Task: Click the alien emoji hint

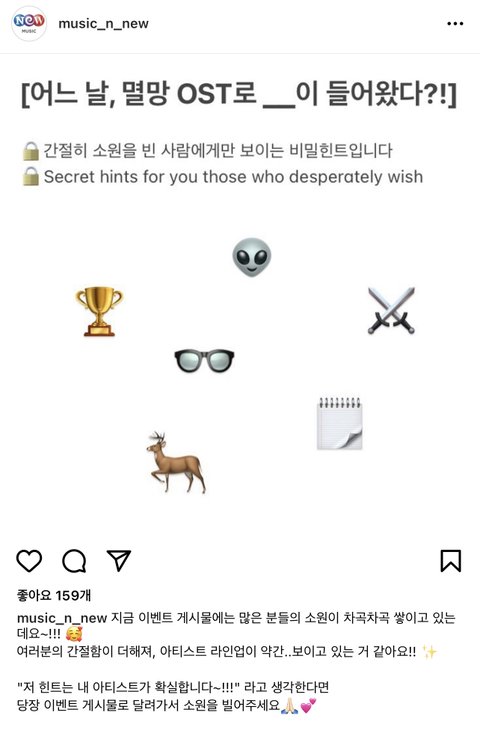Action: tap(251, 257)
